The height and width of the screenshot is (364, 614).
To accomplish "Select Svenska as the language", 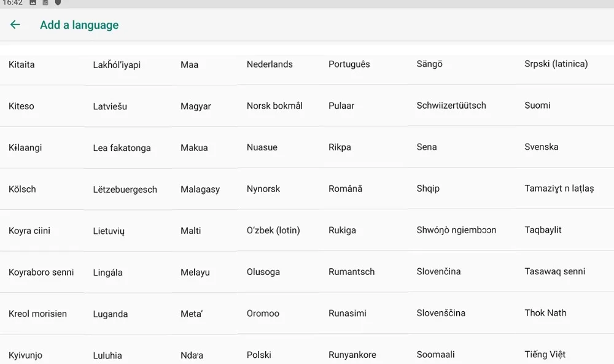I will [541, 147].
